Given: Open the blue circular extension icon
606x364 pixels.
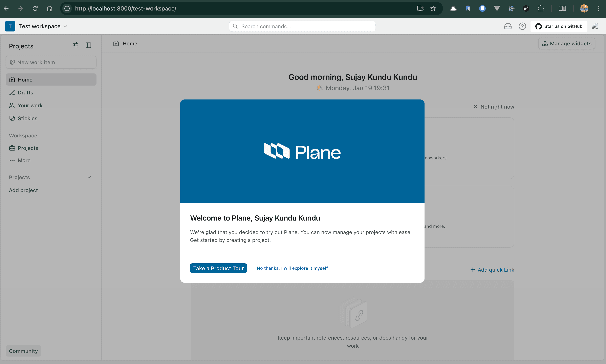Looking at the screenshot, I should [x=482, y=9].
